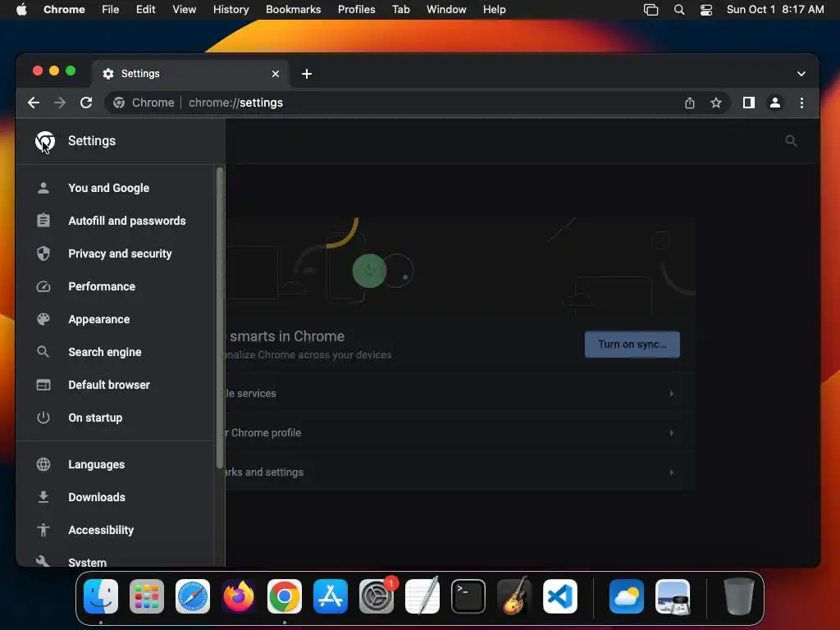Open You and Google person icon
Viewport: 840px width, 630px height.
pos(43,188)
